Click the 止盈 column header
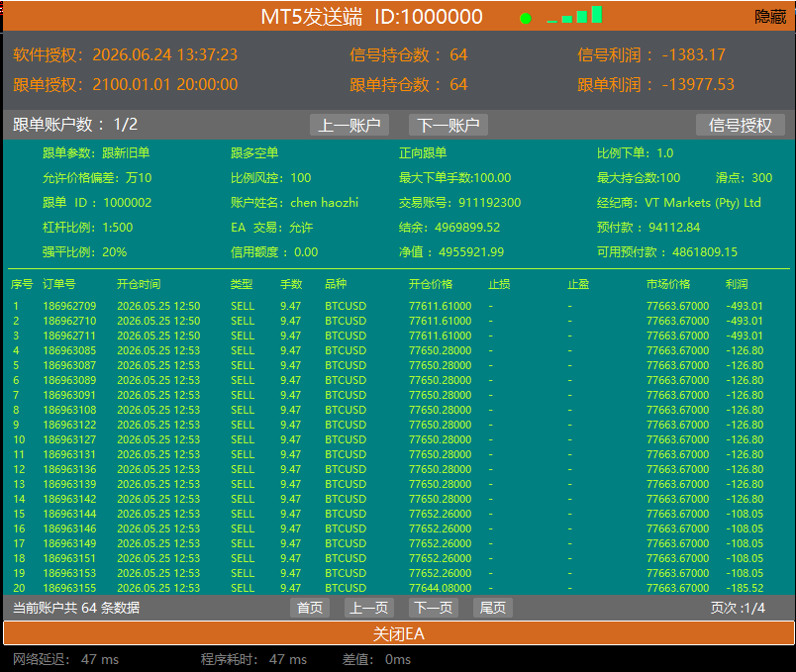This screenshot has width=796, height=672. point(578,284)
